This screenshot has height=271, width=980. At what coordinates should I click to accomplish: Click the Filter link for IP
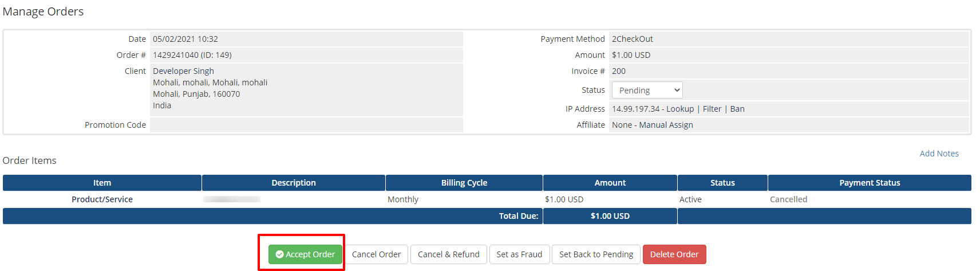pos(712,109)
